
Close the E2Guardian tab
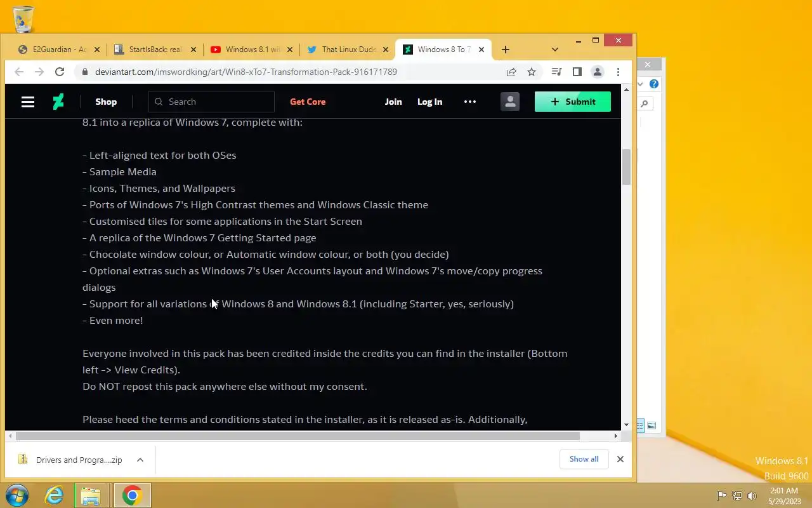coord(97,50)
